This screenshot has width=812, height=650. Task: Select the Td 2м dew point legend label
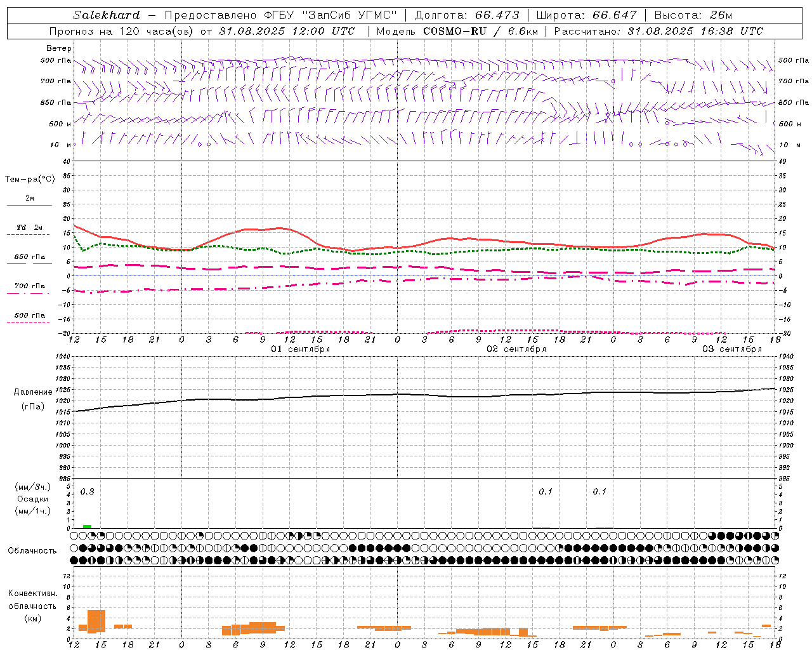pyautogui.click(x=30, y=227)
